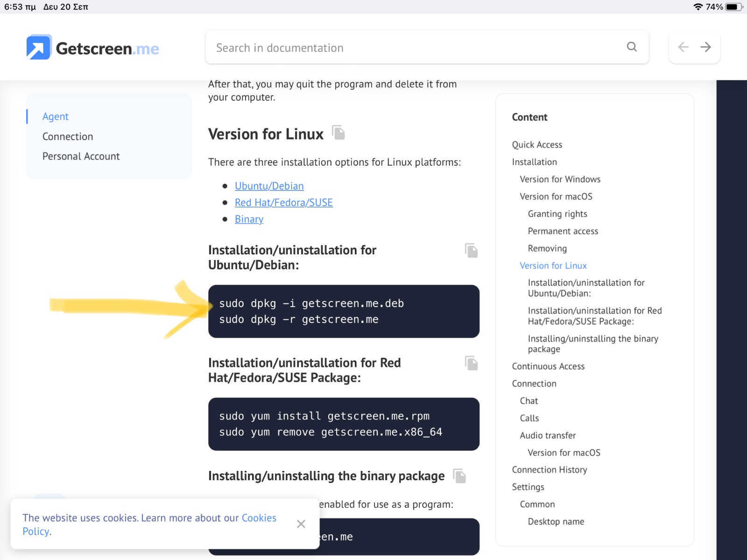
Task: Follow the Ubuntu/Debian link
Action: [x=269, y=186]
